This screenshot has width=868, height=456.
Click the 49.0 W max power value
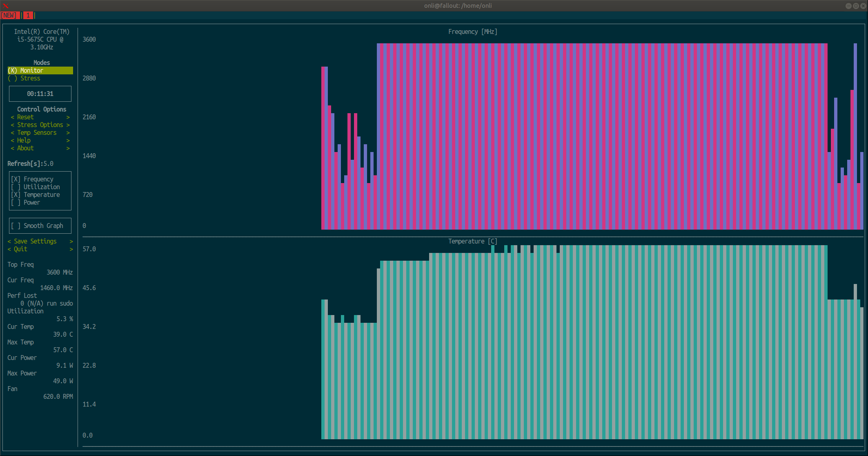pyautogui.click(x=63, y=381)
